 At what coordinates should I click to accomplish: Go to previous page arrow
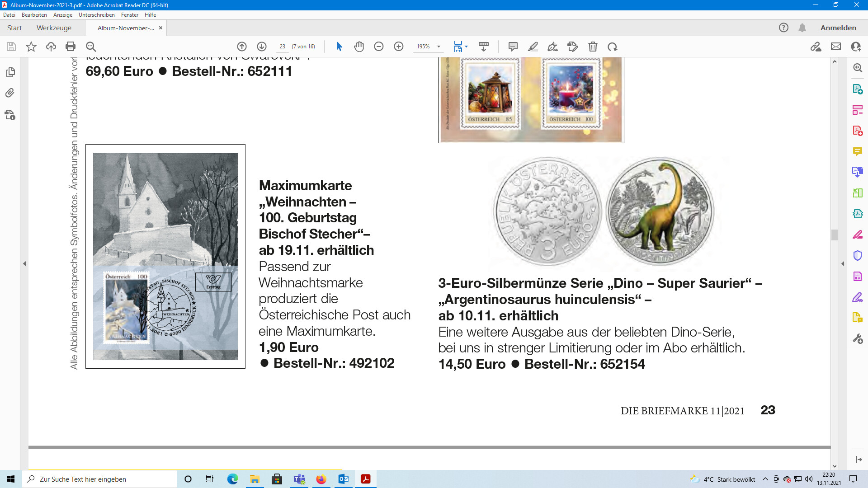coord(242,47)
